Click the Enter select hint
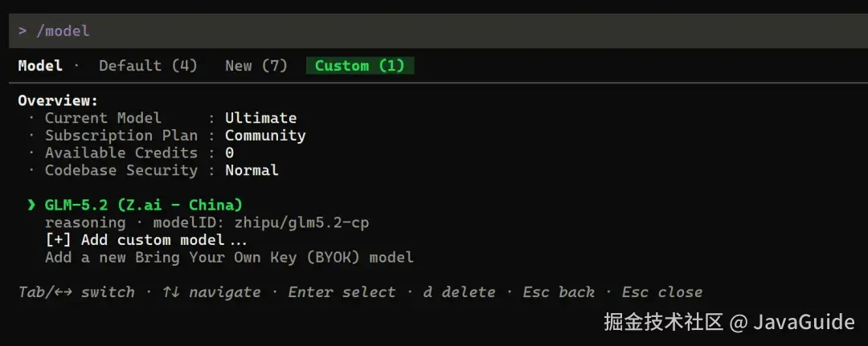 pyautogui.click(x=342, y=292)
